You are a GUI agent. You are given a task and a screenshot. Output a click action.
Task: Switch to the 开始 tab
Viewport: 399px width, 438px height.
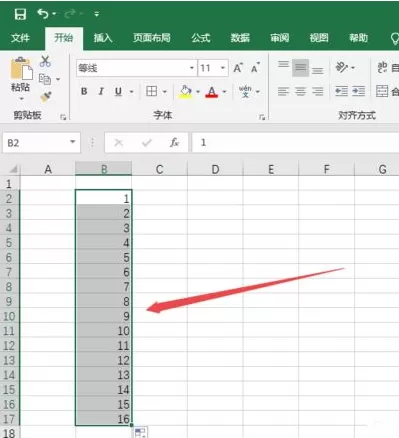[x=64, y=38]
